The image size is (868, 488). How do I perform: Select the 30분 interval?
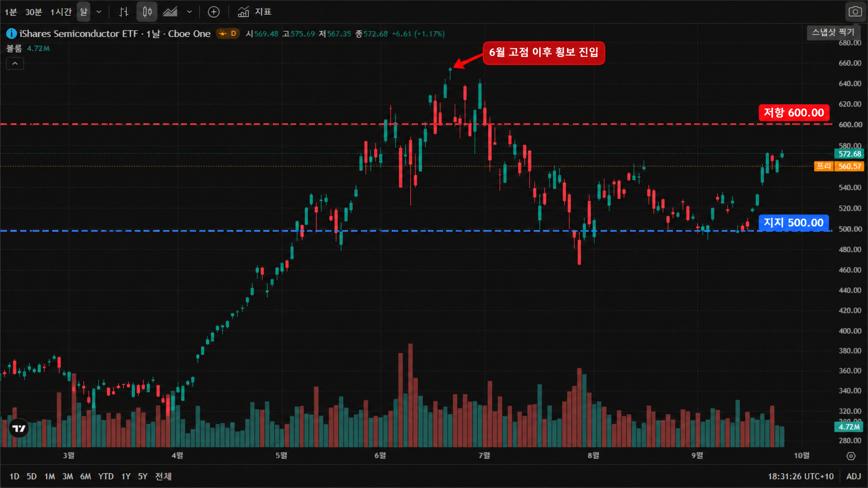pos(33,12)
